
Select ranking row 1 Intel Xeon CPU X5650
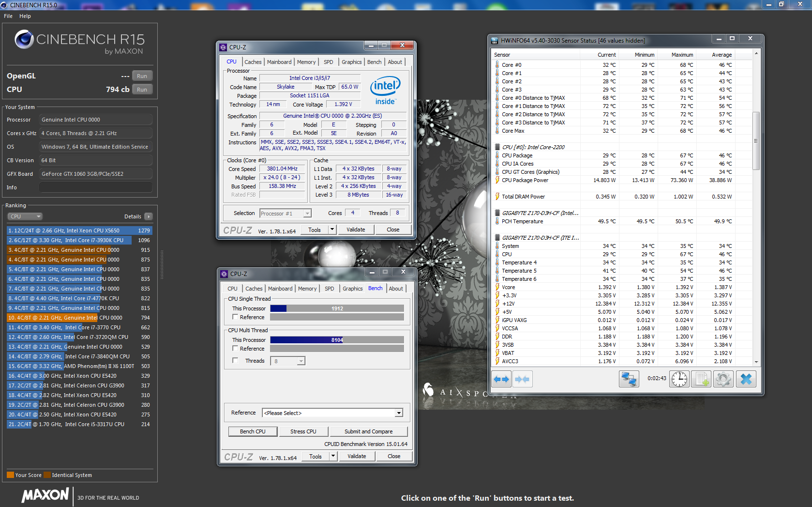[79, 230]
